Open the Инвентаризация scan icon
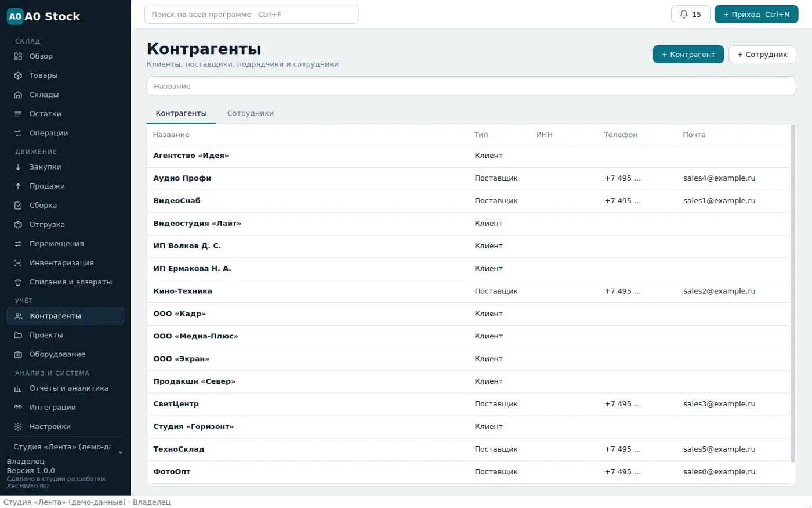812x508 pixels. point(18,262)
